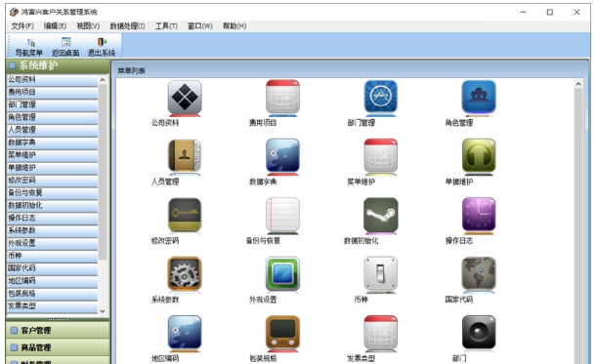Open the 外观设置 monitor icon
This screenshot has width=597, height=364.
pos(282,274)
